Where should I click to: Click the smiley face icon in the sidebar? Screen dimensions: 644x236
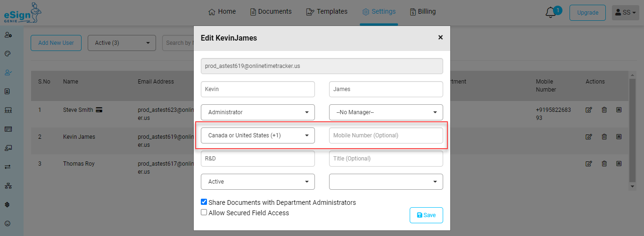point(8,223)
